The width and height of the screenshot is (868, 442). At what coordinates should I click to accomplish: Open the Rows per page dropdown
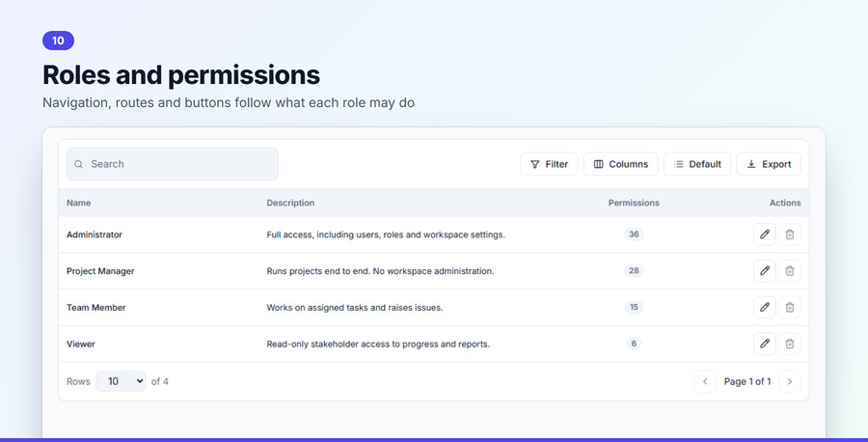click(x=121, y=381)
